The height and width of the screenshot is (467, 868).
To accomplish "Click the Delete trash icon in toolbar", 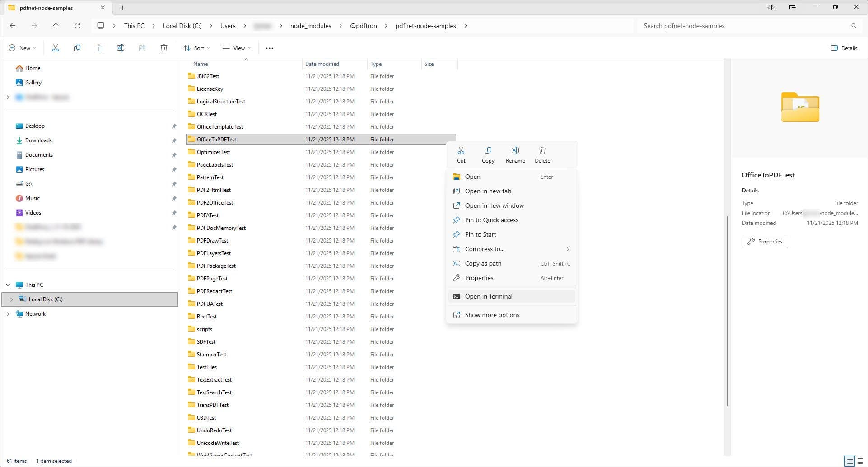I will (164, 48).
